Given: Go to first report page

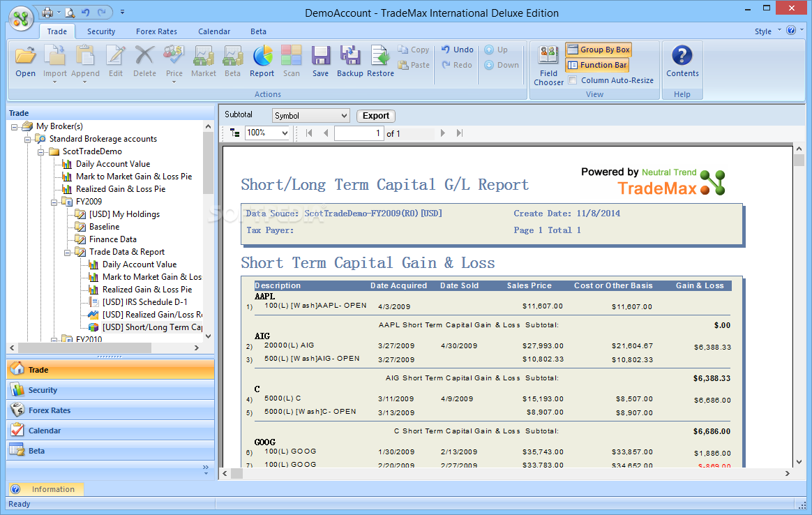Looking at the screenshot, I should tap(309, 133).
